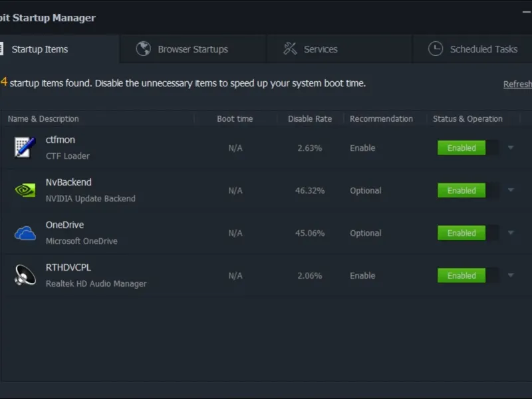
Task: Open the OneDrive row dropdown arrow
Action: [x=511, y=233]
